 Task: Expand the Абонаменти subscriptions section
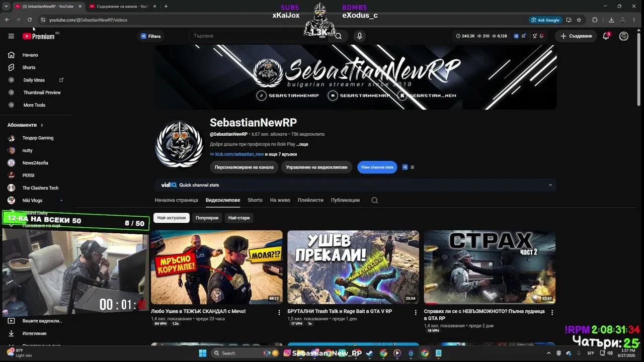(25, 125)
